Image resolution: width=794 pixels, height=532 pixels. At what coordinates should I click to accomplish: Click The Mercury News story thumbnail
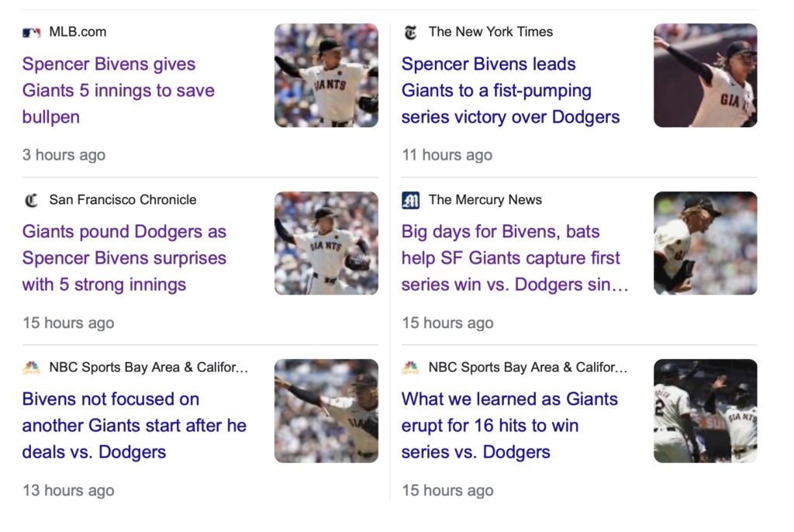(705, 243)
